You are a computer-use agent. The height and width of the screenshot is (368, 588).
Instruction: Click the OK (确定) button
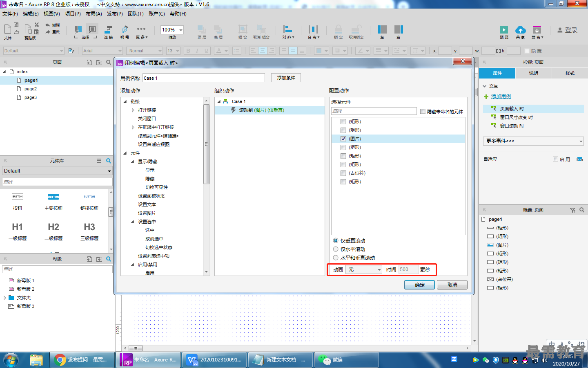[x=419, y=285]
